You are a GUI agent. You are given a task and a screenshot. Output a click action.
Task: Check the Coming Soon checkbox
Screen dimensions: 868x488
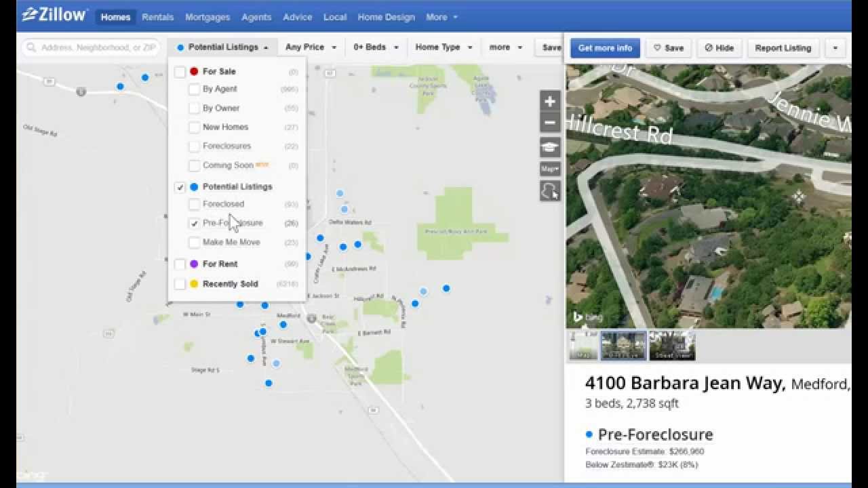click(x=194, y=165)
